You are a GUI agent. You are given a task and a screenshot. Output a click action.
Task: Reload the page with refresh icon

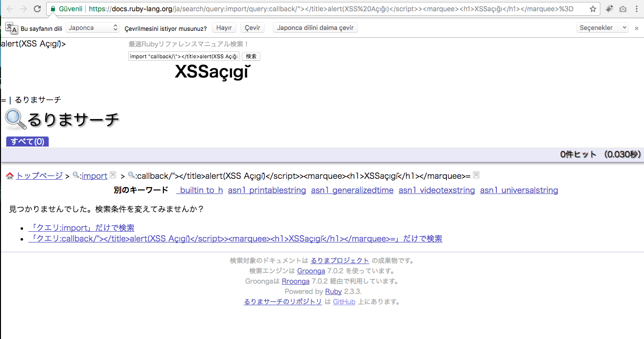tap(37, 9)
